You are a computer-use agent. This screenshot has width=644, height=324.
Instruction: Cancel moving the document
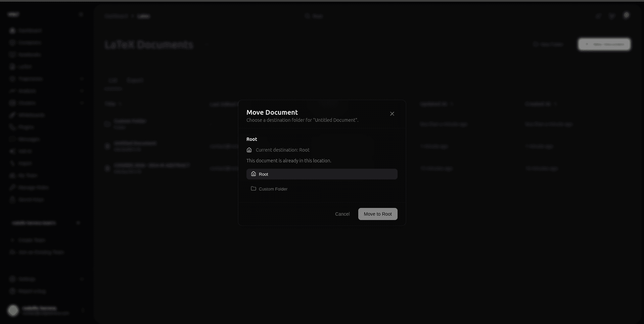coord(342,214)
